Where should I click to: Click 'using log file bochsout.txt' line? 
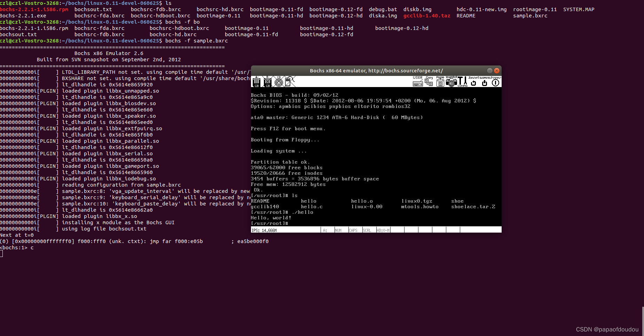coord(104,229)
